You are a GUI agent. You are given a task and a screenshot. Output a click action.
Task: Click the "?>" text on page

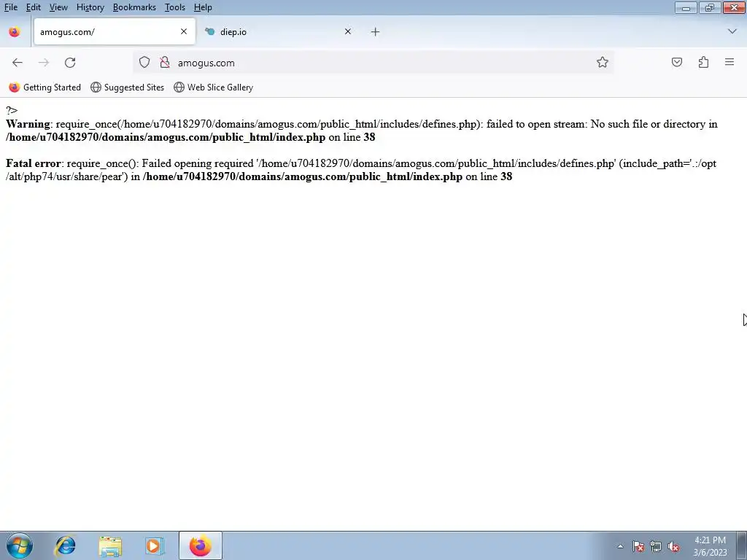(x=12, y=111)
